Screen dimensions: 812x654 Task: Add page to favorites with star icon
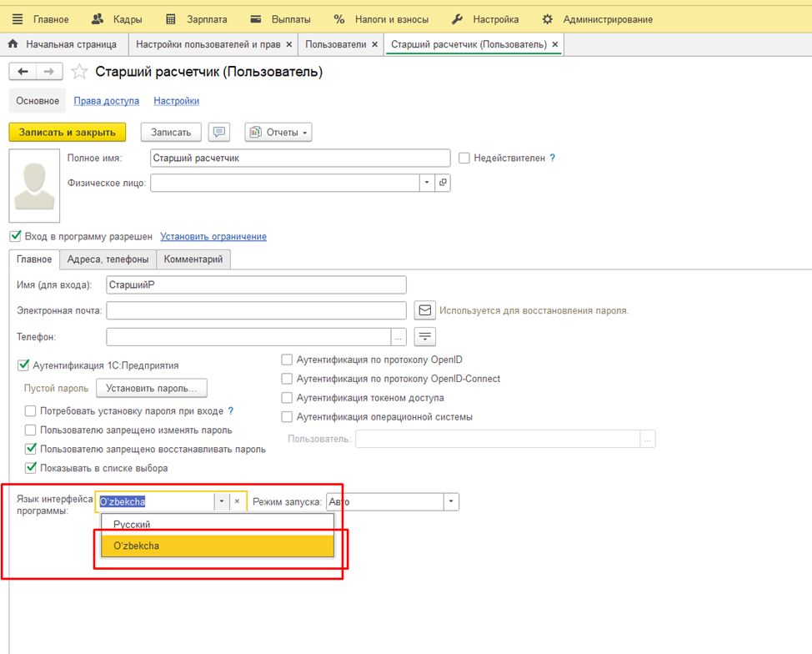pyautogui.click(x=79, y=72)
